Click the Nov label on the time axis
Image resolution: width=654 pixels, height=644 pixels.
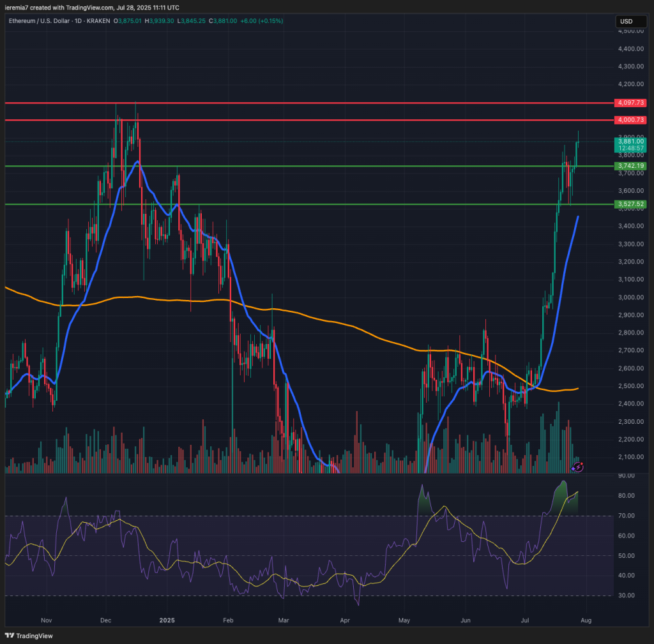pos(46,620)
